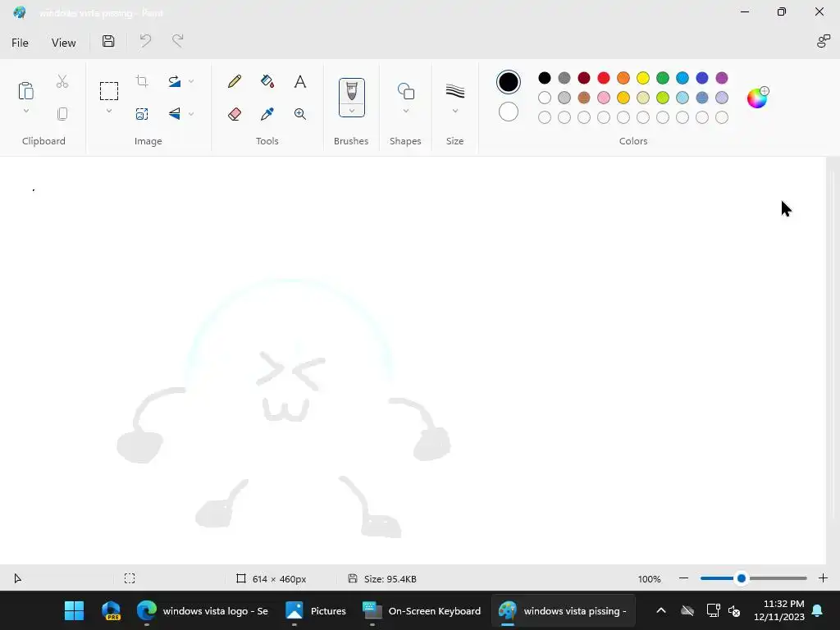Image resolution: width=840 pixels, height=630 pixels.
Task: Expand the Rotate options arrow
Action: 191,81
